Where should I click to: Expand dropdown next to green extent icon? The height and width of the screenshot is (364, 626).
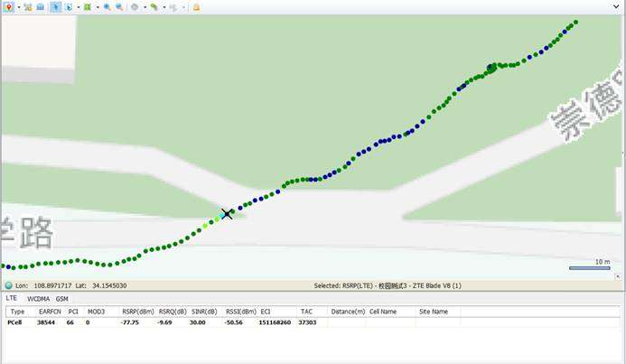[x=98, y=7]
